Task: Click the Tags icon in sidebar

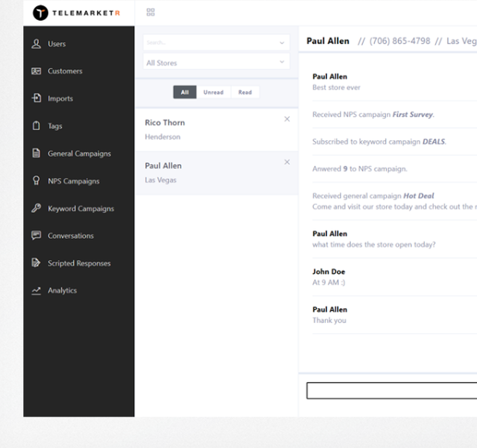Action: [36, 125]
